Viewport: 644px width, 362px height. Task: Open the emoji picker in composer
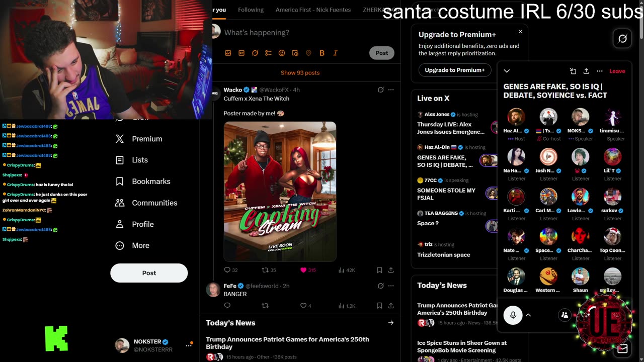tap(282, 53)
